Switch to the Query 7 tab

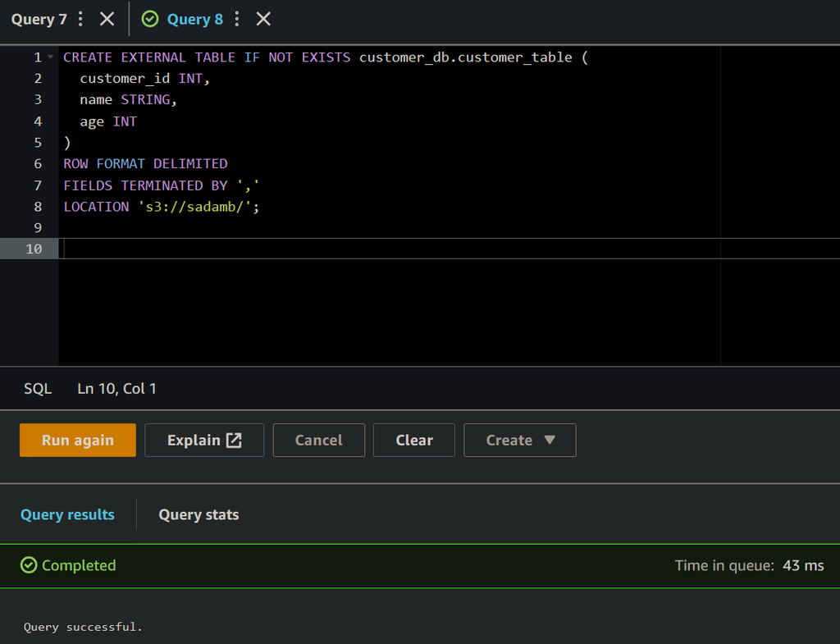39,19
